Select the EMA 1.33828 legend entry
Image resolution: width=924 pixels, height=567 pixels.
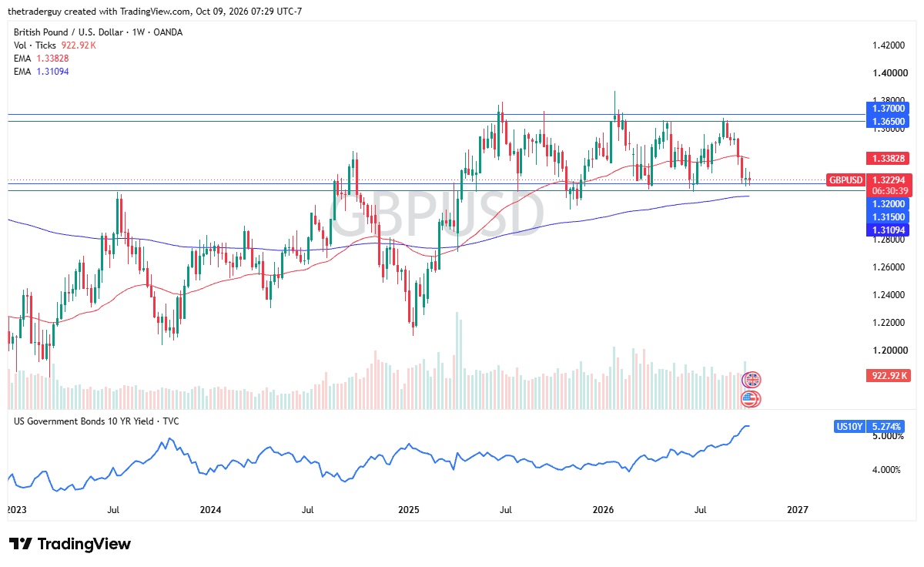[42, 59]
